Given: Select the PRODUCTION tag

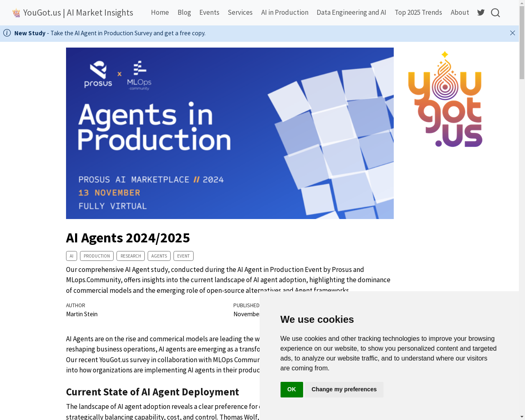Looking at the screenshot, I should tap(97, 256).
